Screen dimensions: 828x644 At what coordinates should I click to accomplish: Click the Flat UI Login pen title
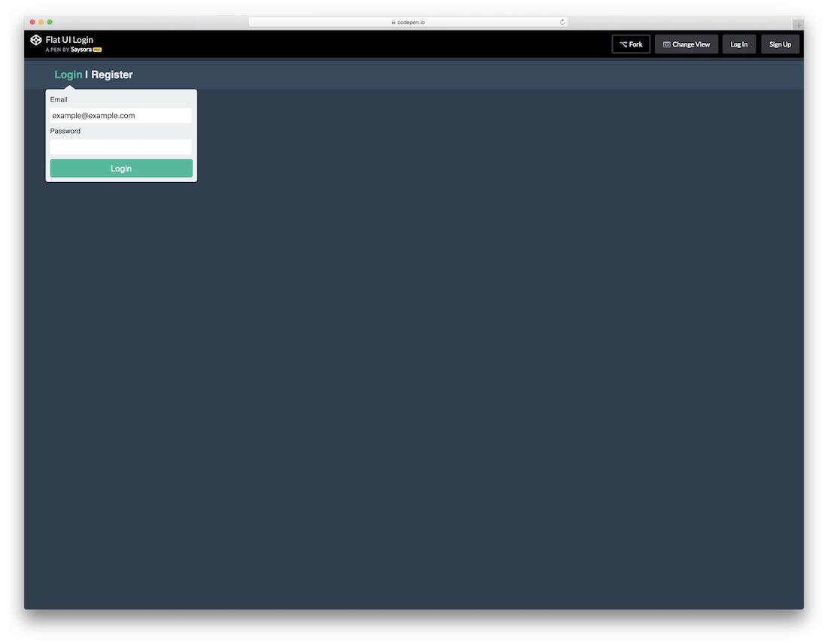pos(69,40)
